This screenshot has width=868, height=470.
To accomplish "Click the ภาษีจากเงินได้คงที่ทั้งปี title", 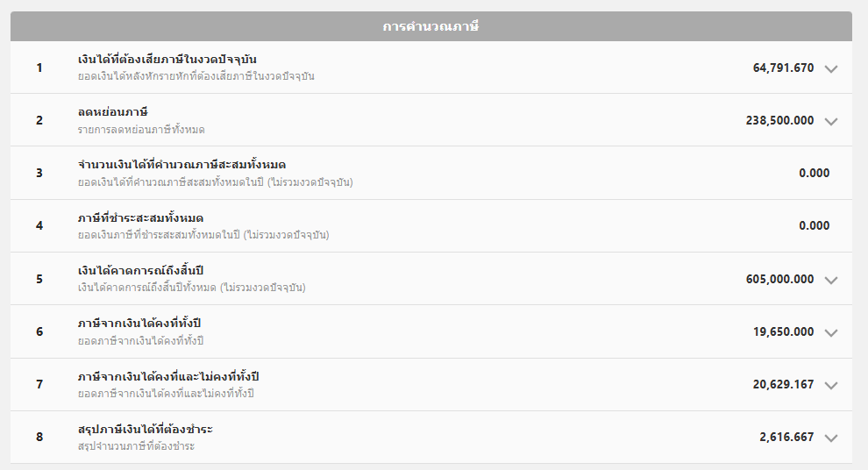I will 140,324.
